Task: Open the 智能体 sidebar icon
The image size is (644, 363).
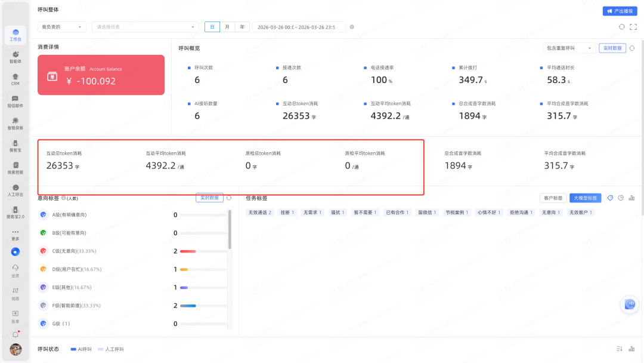Action: pyautogui.click(x=16, y=57)
